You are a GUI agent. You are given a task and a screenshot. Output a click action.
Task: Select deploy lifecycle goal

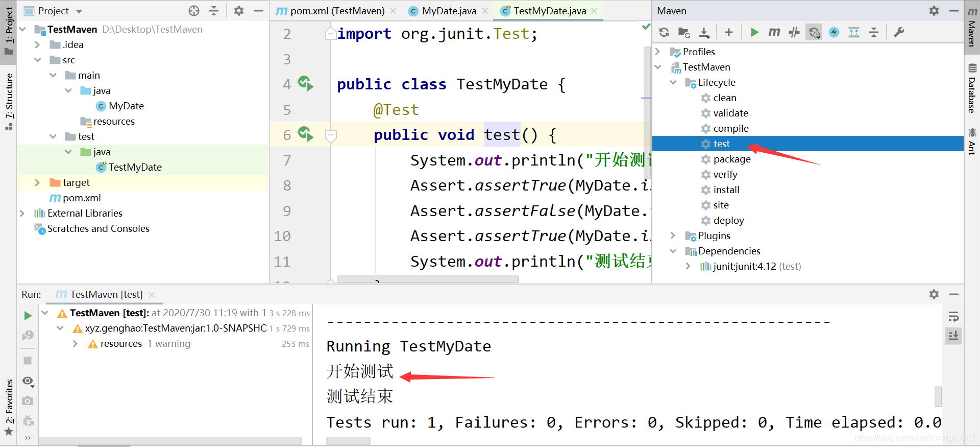coord(728,220)
